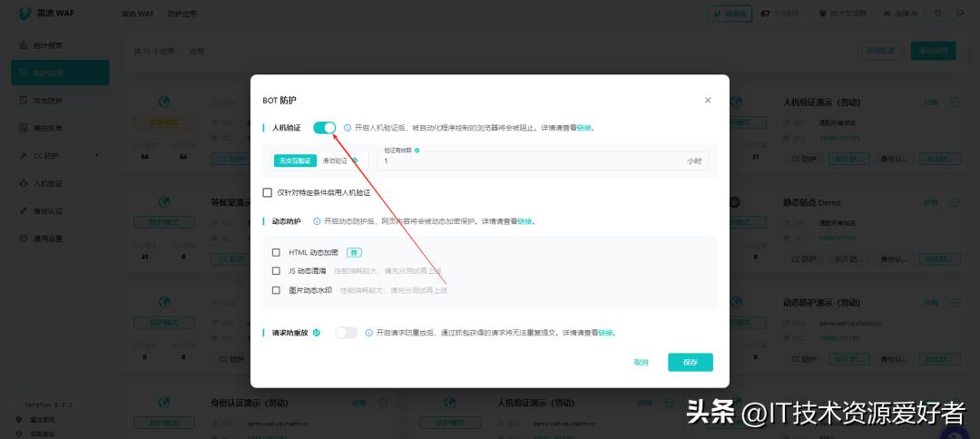This screenshot has height=439, width=980.
Task: Click the info icon beside the 人机验证 toggle
Action: point(348,128)
